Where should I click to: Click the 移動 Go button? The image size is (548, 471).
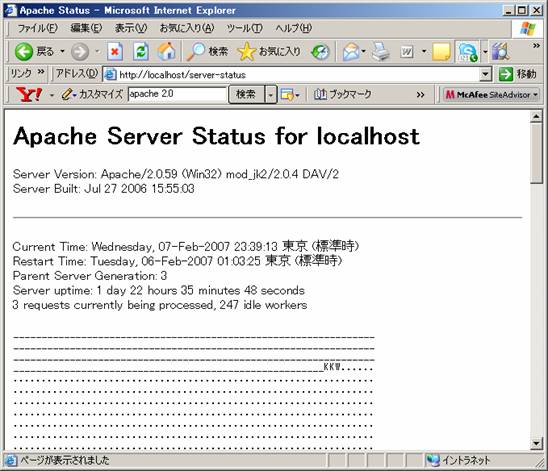[518, 74]
